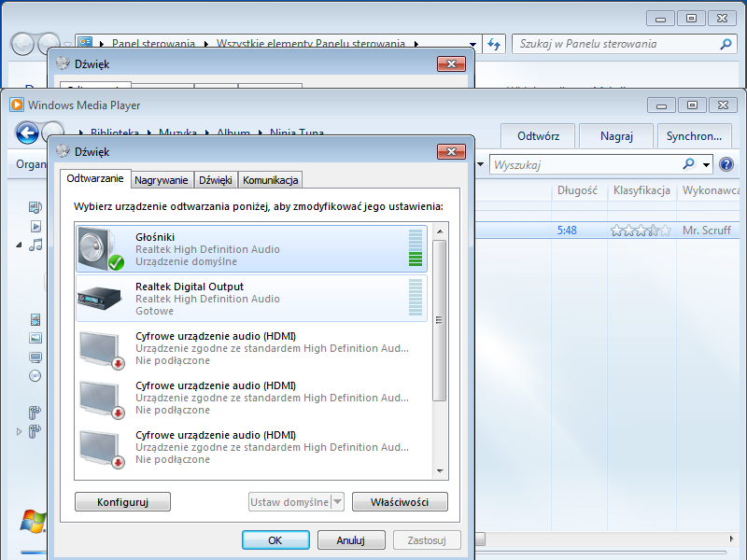Close the front Dźwięk dialog
This screenshot has width=747, height=560.
point(451,152)
